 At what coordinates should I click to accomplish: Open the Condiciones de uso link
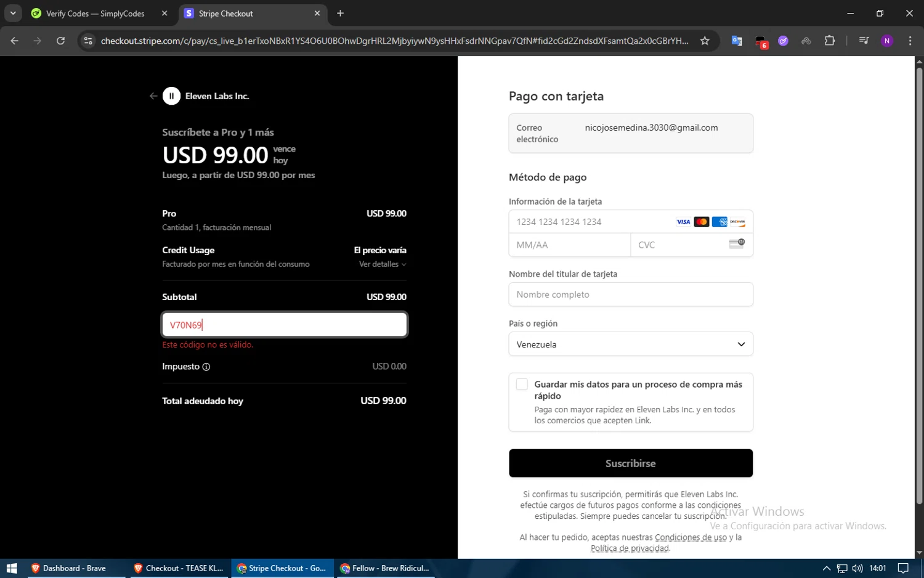[x=691, y=537]
